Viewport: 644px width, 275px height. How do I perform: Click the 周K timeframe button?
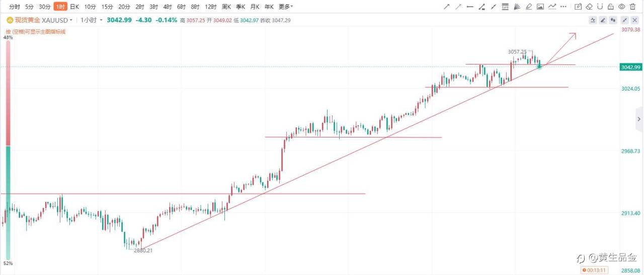pos(226,7)
